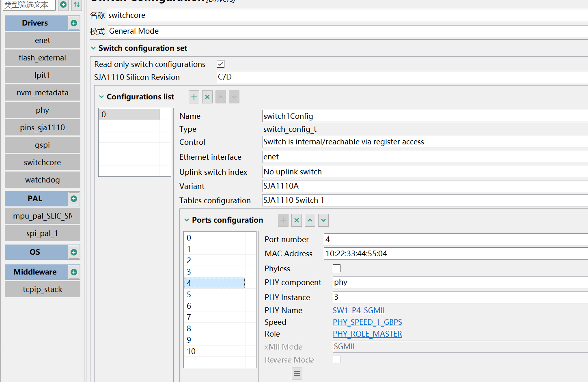Image resolution: width=588 pixels, height=382 pixels.
Task: Open the SW1_P4_SGMII PHY link
Action: click(358, 310)
